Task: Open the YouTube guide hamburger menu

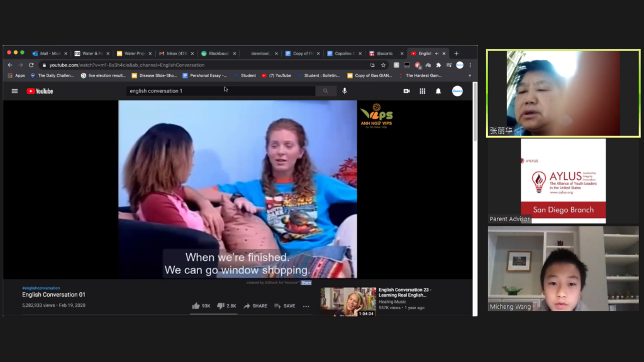Action: click(15, 91)
